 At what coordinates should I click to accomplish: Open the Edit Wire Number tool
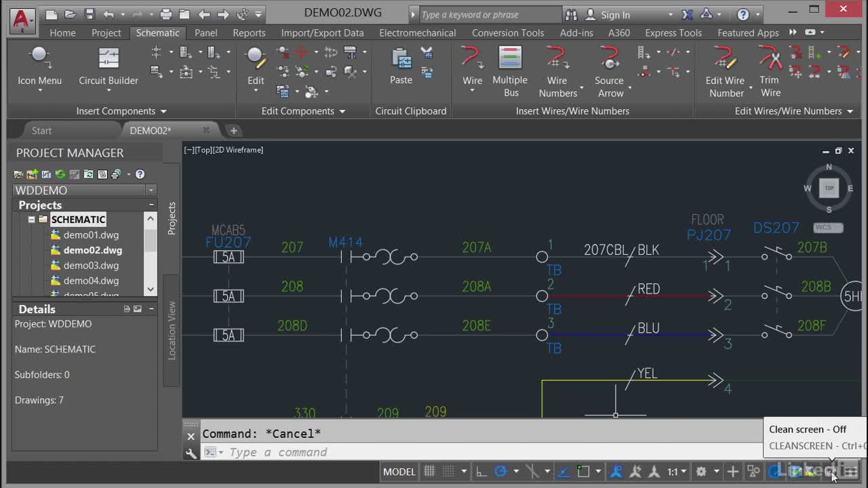click(x=726, y=71)
